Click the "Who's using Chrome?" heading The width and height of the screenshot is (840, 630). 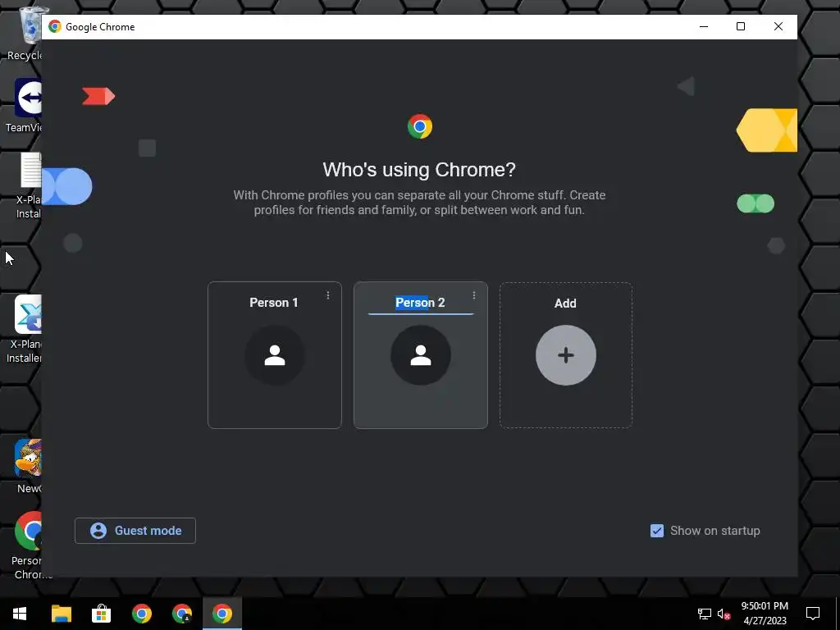[419, 170]
